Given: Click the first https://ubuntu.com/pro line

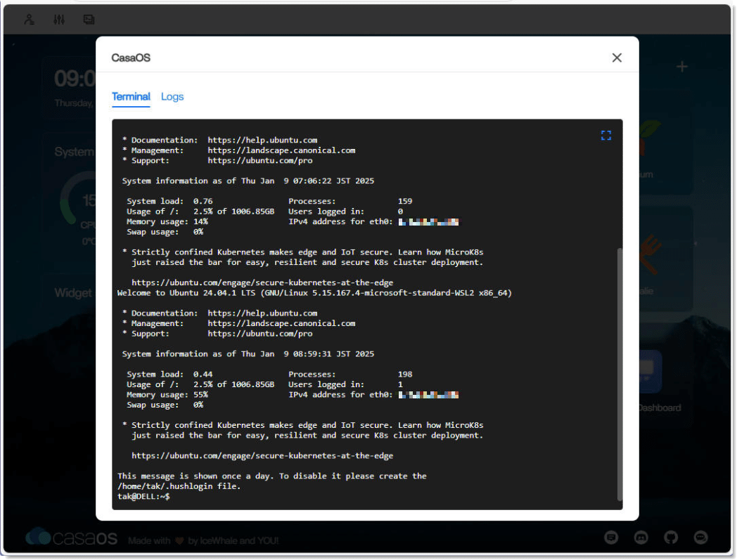Looking at the screenshot, I should pyautogui.click(x=260, y=161).
